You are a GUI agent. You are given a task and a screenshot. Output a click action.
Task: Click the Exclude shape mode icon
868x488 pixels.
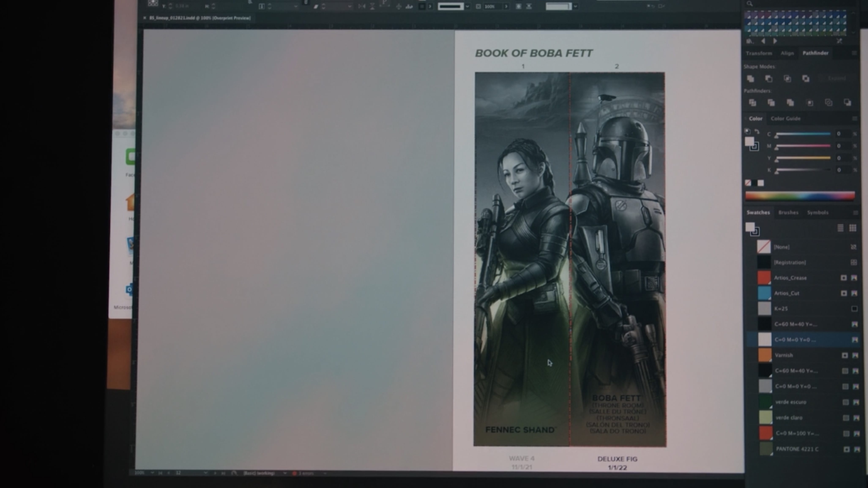[806, 78]
